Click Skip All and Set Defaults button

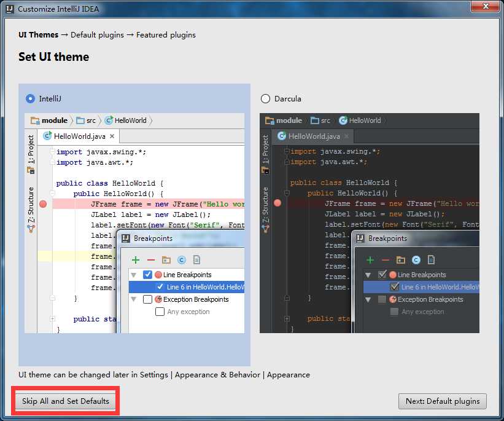pyautogui.click(x=65, y=401)
